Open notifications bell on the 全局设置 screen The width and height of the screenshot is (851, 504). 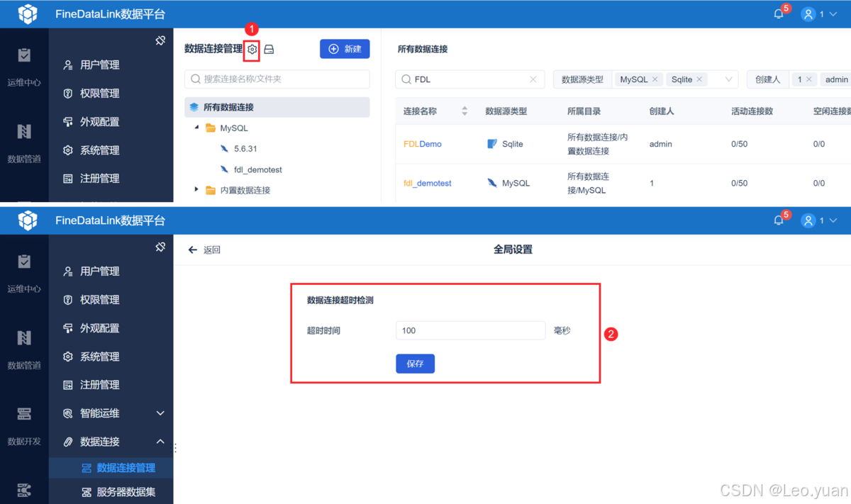click(x=779, y=220)
